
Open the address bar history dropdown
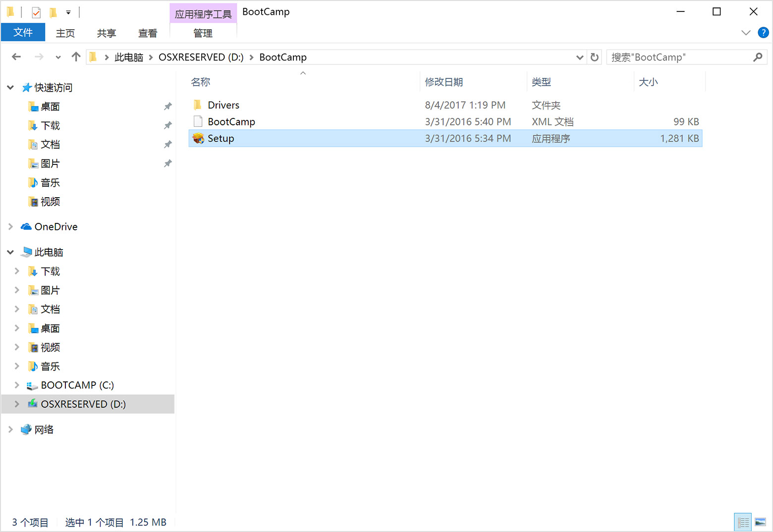(580, 57)
